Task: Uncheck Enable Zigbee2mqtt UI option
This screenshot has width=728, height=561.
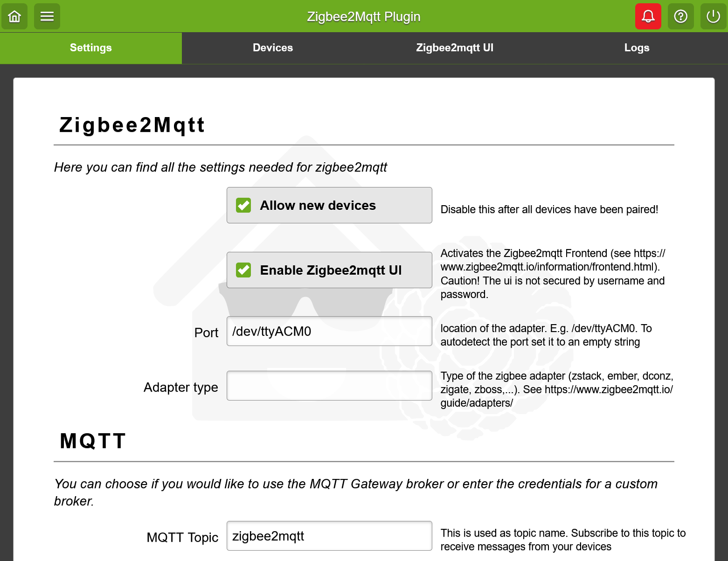Action: point(243,270)
